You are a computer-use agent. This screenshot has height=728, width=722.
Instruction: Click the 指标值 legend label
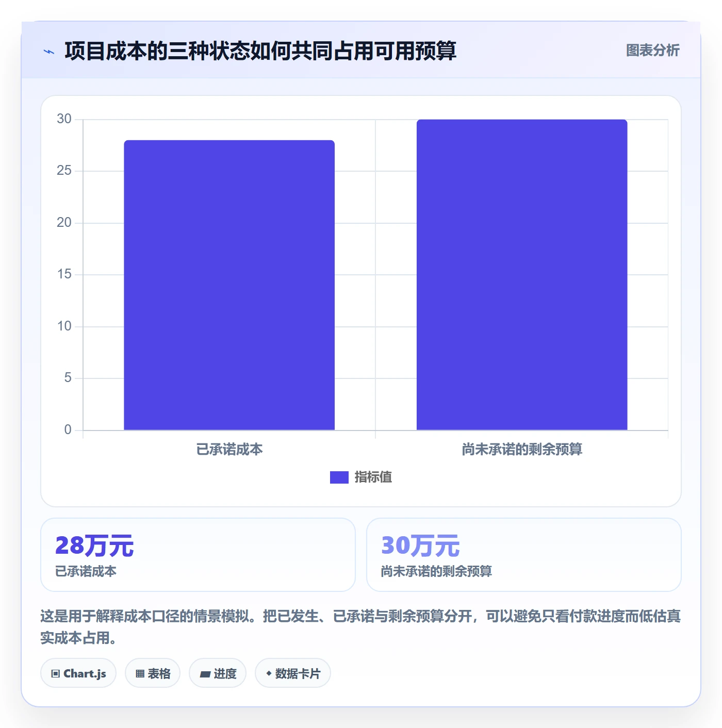pyautogui.click(x=373, y=477)
